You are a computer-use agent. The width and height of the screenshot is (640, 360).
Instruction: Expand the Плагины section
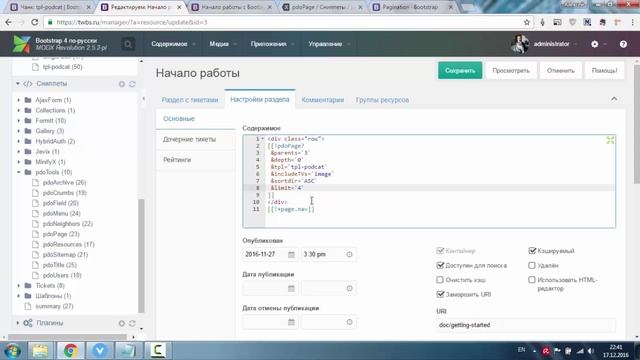(18, 323)
